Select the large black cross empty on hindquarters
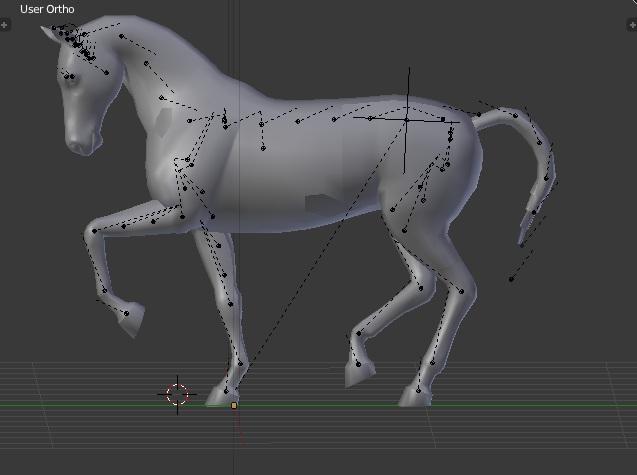The width and height of the screenshot is (637, 475). (x=407, y=119)
